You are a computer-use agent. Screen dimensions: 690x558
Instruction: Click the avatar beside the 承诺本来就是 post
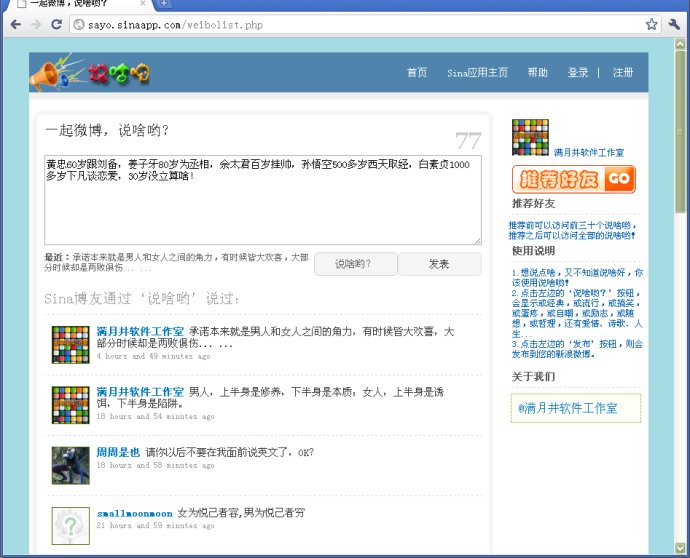click(70, 345)
